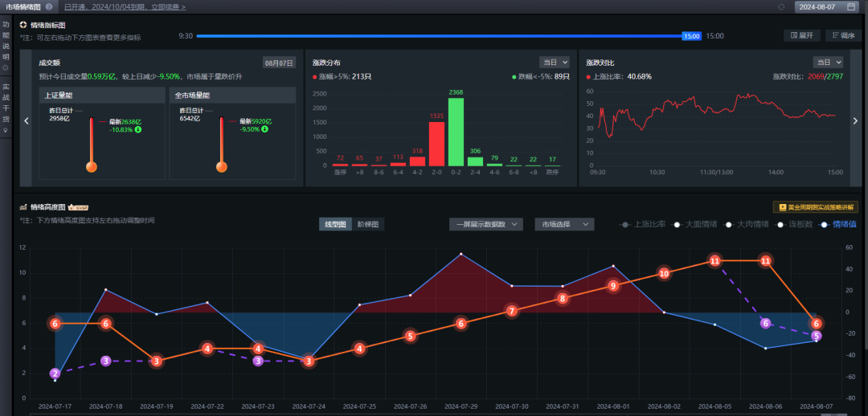Screen dimensions: 868x416
Task: Open the 市场选择 dropdown
Action: 565,224
